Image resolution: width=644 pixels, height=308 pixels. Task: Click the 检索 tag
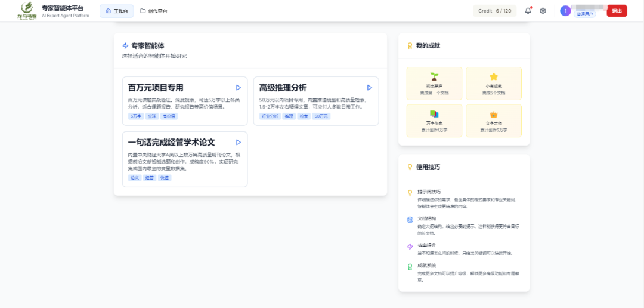[304, 116]
